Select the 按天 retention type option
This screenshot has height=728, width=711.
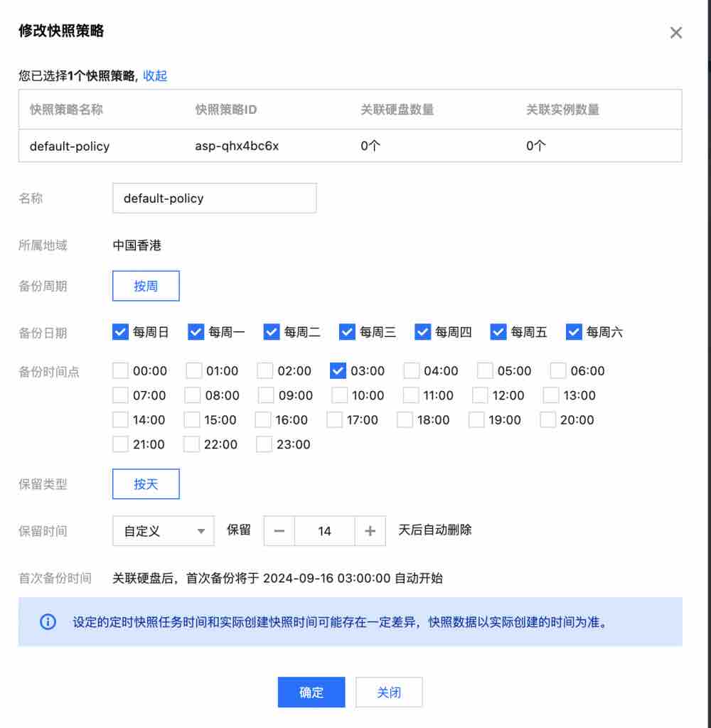[146, 484]
